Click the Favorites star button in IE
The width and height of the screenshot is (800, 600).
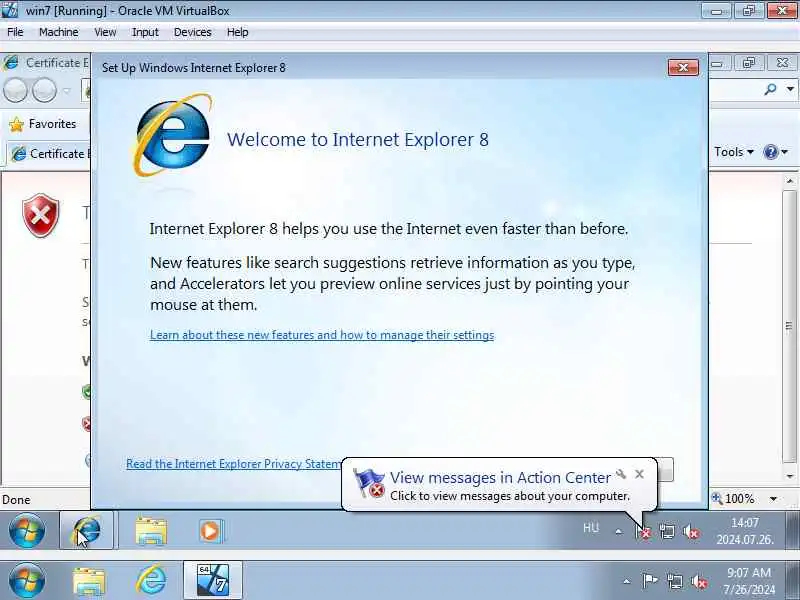click(43, 124)
